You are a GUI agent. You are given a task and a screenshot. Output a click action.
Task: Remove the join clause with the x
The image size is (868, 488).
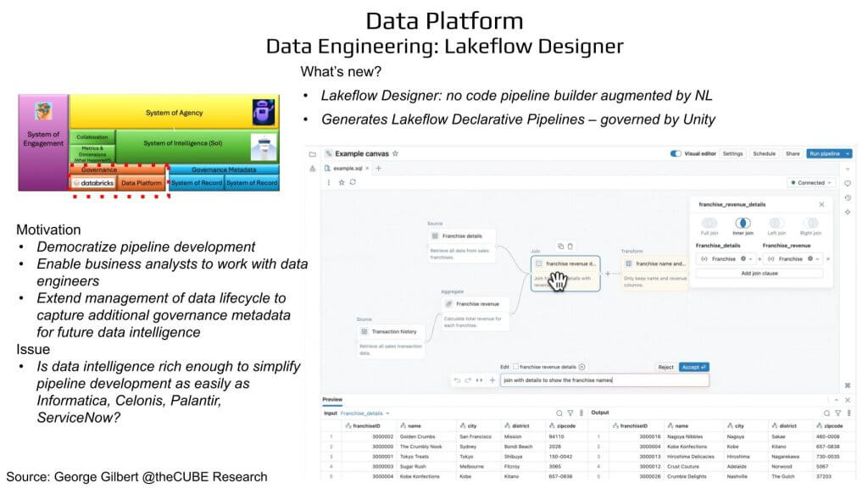click(x=828, y=259)
